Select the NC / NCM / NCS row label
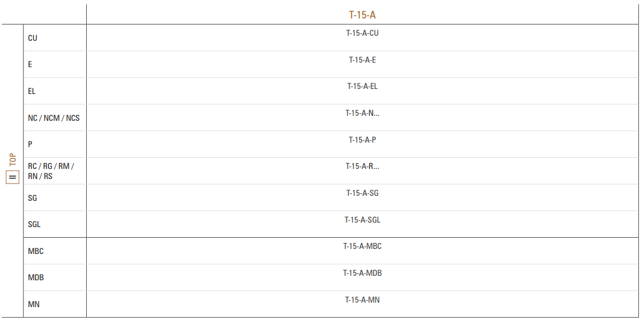This screenshot has width=644, height=325. [54, 118]
